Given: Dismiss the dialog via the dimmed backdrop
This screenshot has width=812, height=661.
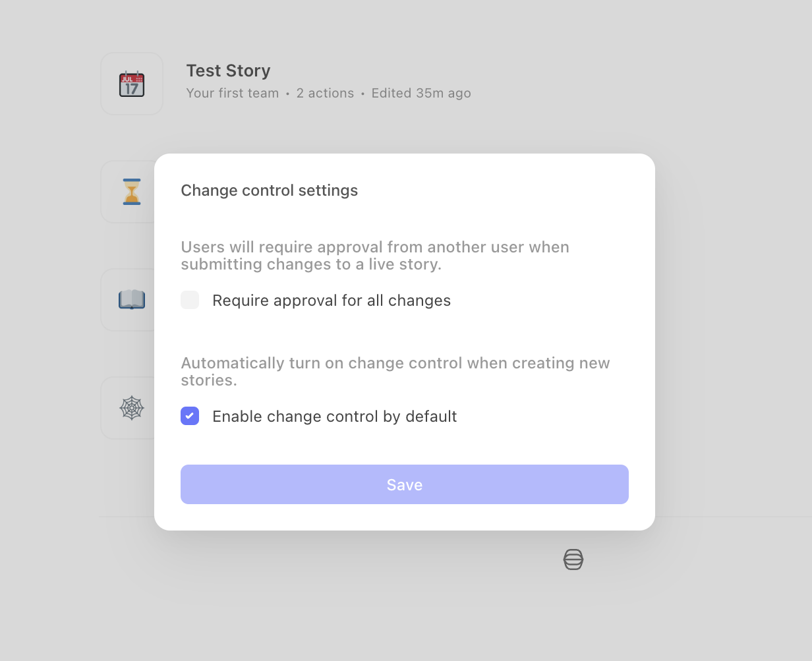Looking at the screenshot, I should (x=725, y=330).
